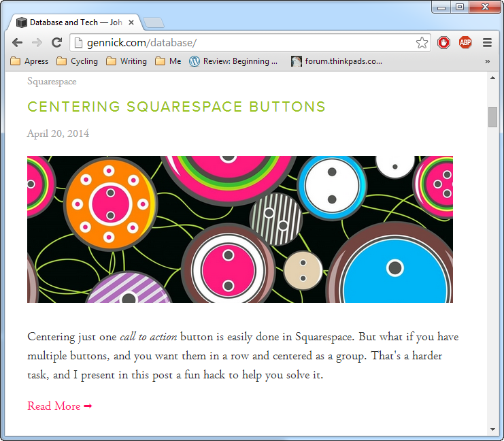Close the Database and Tech tab
The height and width of the screenshot is (441, 504).
tap(131, 22)
